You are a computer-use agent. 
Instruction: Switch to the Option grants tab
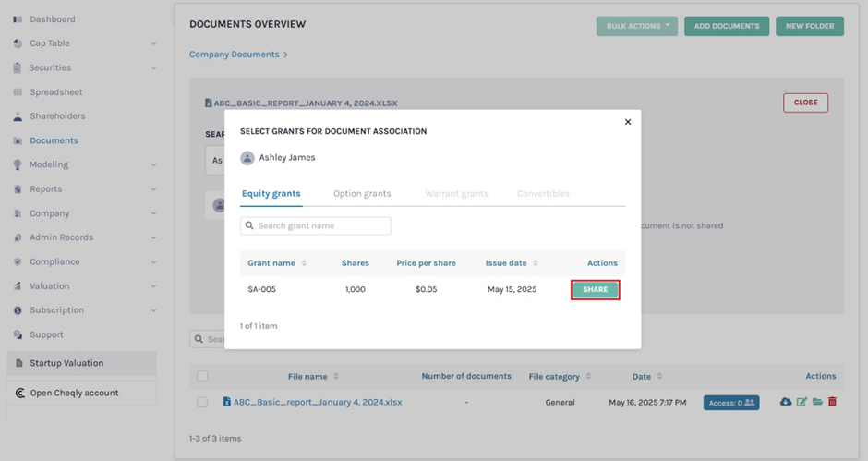point(362,194)
